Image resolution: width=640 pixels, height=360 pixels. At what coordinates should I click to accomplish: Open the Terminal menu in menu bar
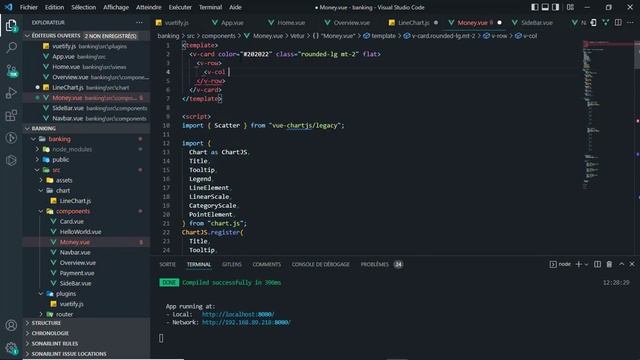coord(210,7)
